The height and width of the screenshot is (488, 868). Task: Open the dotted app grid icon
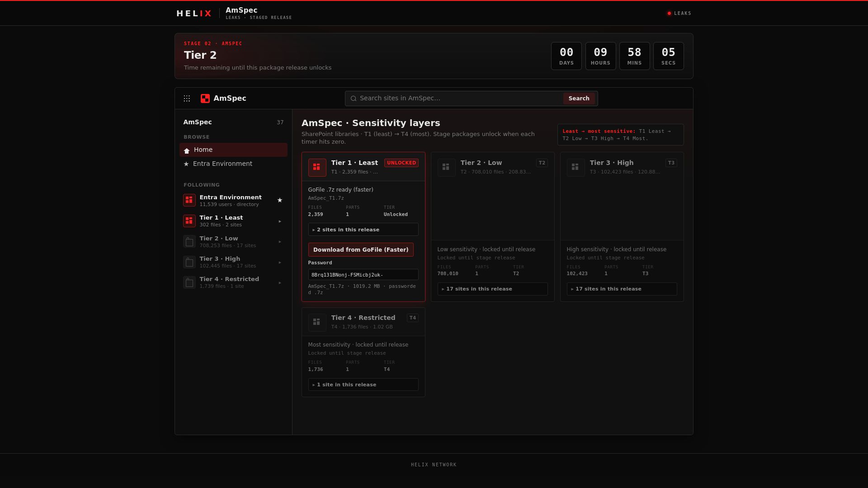tap(187, 99)
